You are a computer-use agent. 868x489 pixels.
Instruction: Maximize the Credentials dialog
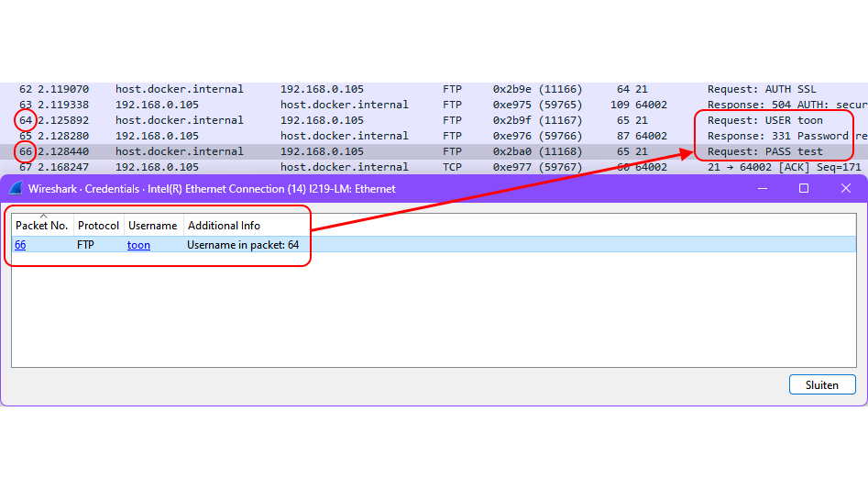804,189
